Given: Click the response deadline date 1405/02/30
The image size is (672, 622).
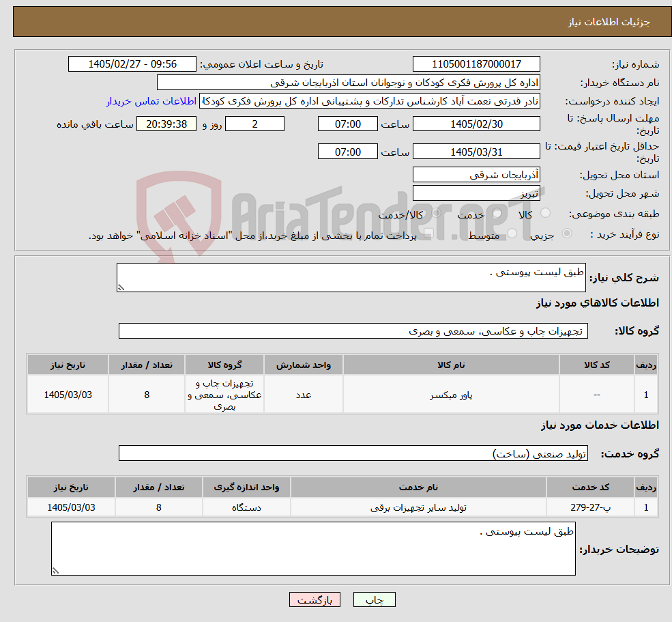Looking at the screenshot, I should tap(476, 124).
